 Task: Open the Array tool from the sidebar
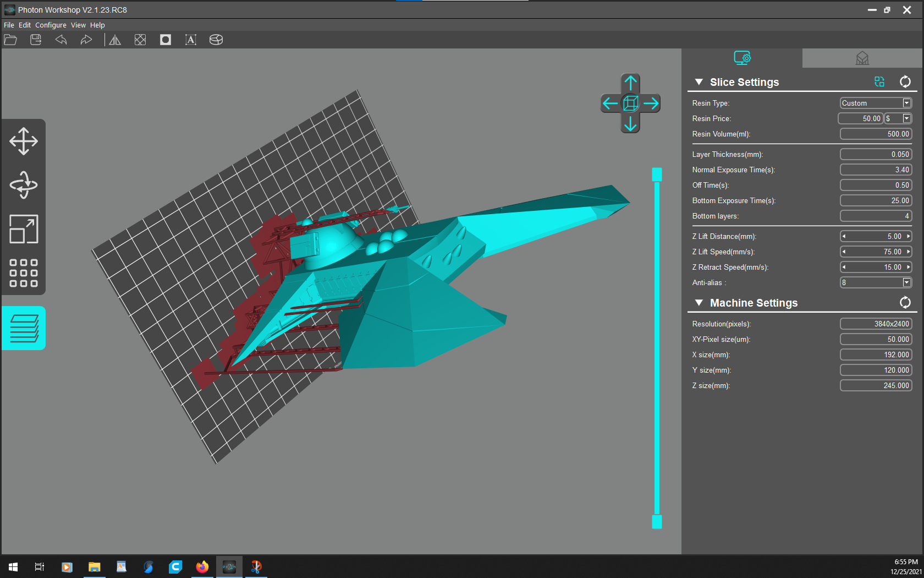(23, 274)
